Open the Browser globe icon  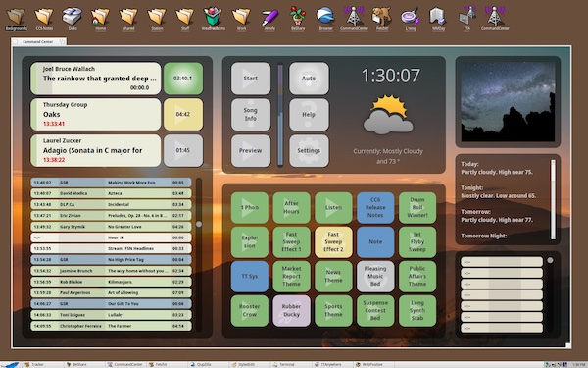(325, 18)
